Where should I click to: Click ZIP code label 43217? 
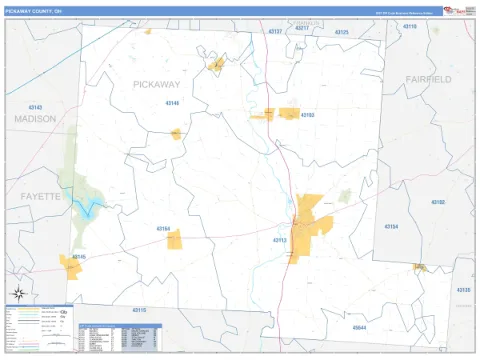pyautogui.click(x=302, y=28)
